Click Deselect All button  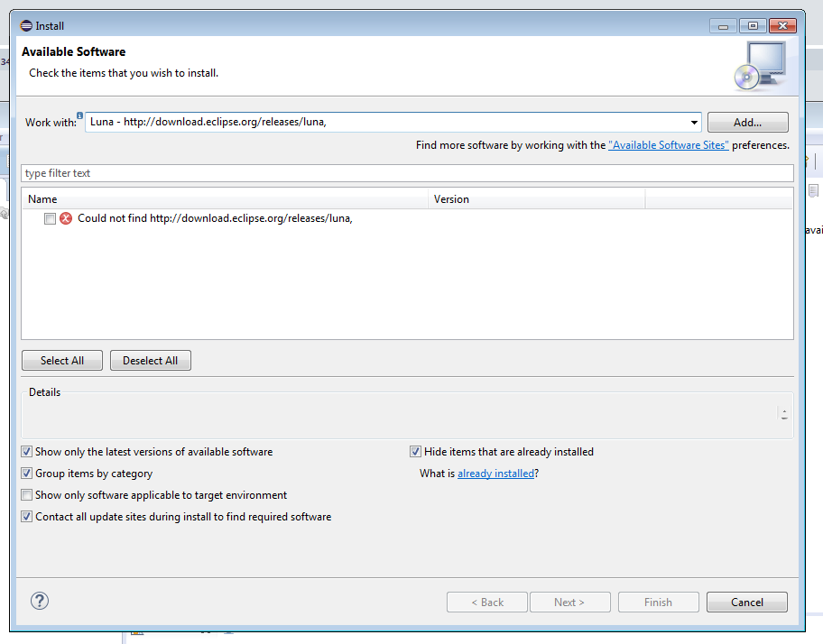point(151,360)
